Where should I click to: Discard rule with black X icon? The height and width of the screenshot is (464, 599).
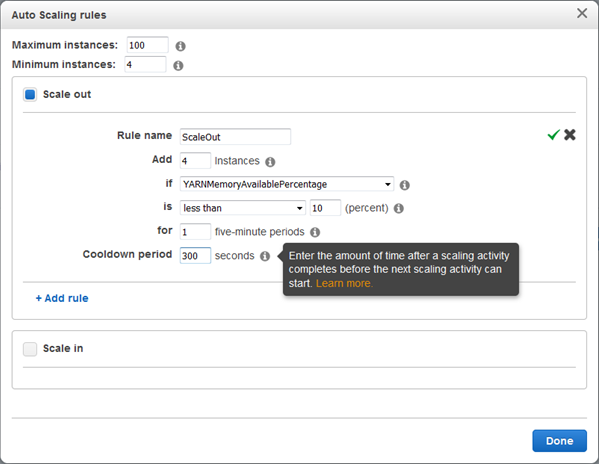click(570, 135)
